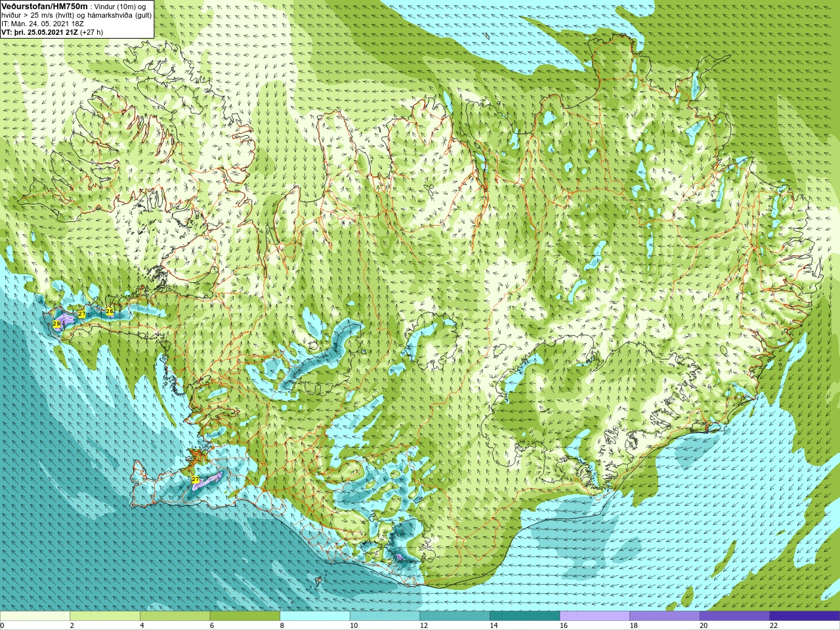Click the '10' scale value below the legend
This screenshot has width=840, height=630.
[354, 625]
